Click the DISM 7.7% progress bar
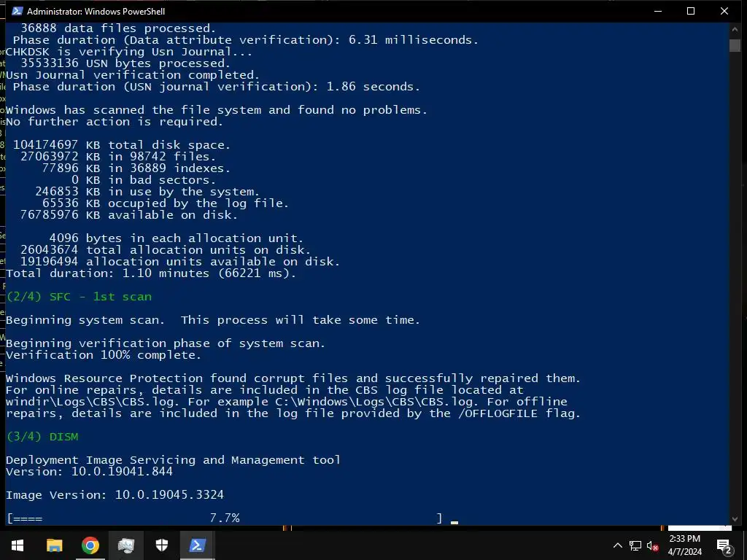The height and width of the screenshot is (560, 747). (x=225, y=518)
